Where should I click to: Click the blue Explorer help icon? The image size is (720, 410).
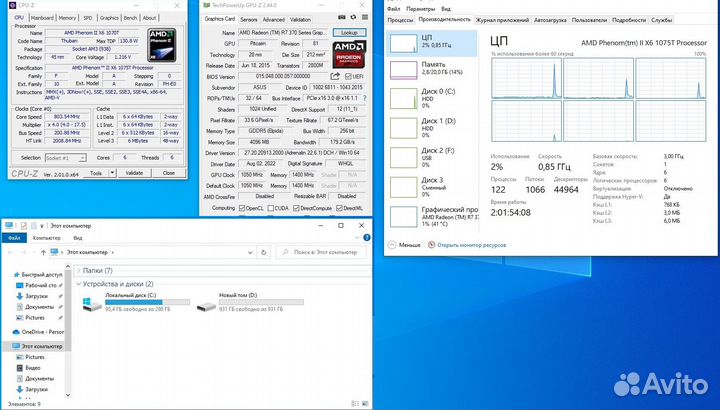point(366,238)
